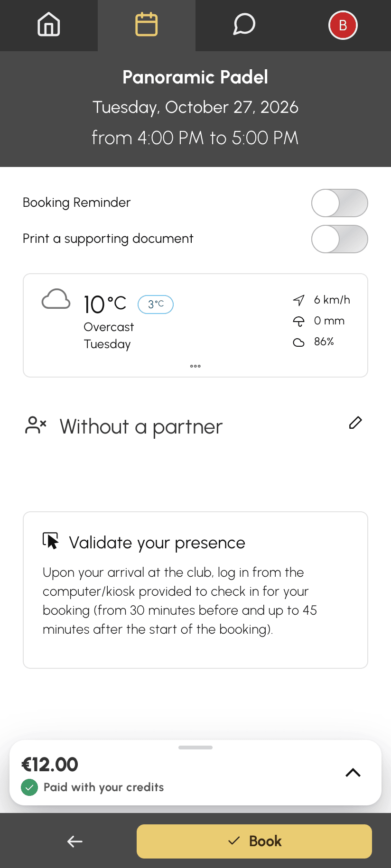Image resolution: width=391 pixels, height=868 pixels.
Task: Select the calendar bookings tab
Action: (147, 25)
